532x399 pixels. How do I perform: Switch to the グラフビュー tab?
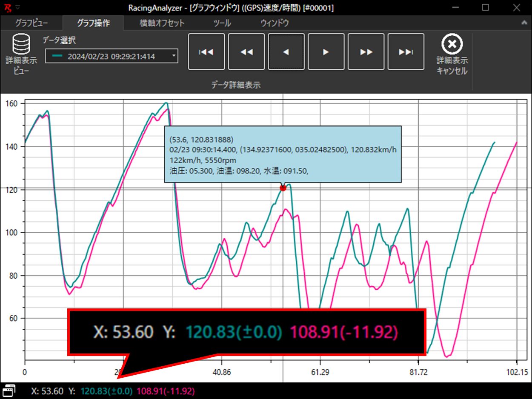(x=31, y=23)
